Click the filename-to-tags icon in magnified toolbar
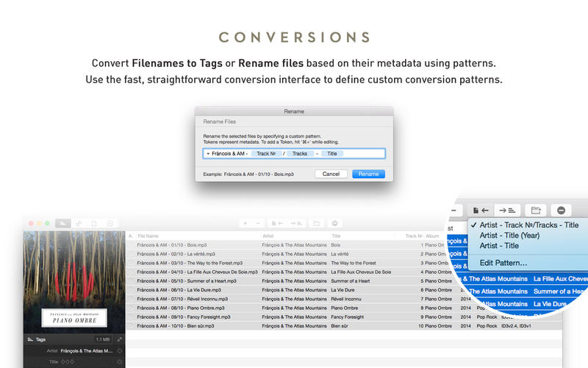The height and width of the screenshot is (368, 588). [482, 210]
